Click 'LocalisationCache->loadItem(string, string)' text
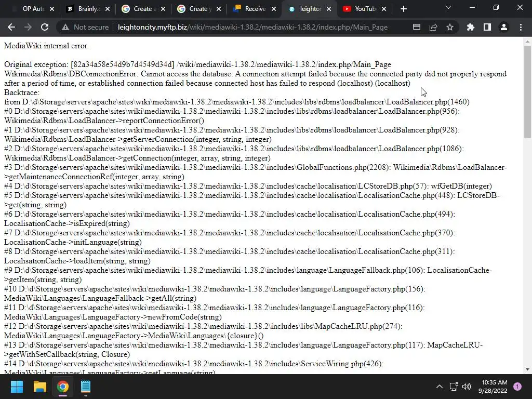This screenshot has height=399, width=532. 77,261
